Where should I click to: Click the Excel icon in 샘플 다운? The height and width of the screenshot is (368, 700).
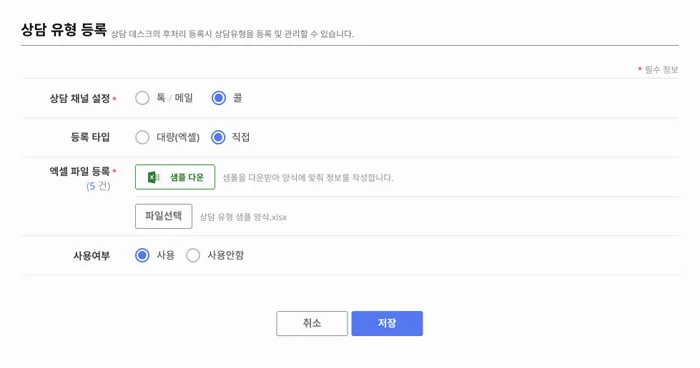coord(154,177)
